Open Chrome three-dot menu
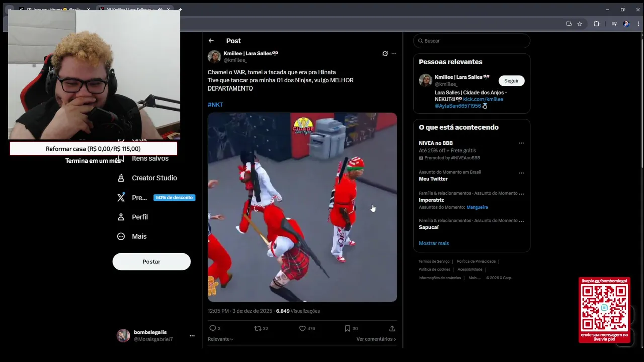This screenshot has height=362, width=644. (637, 24)
